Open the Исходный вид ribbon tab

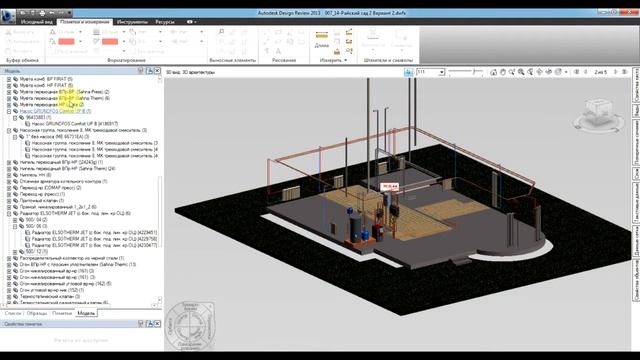[x=36, y=22]
